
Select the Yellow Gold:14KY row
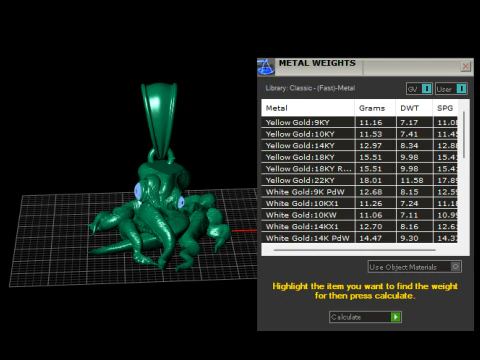tap(359, 146)
